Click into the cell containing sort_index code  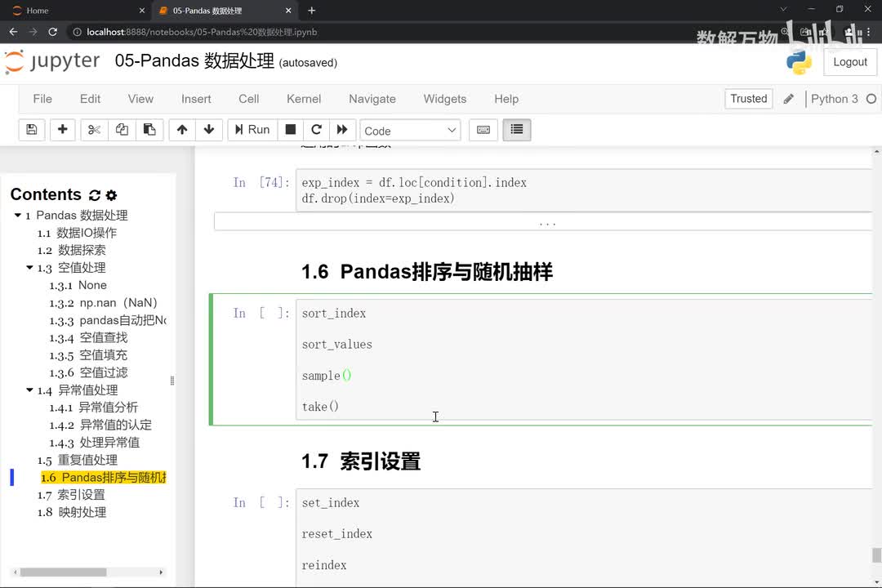pyautogui.click(x=584, y=359)
